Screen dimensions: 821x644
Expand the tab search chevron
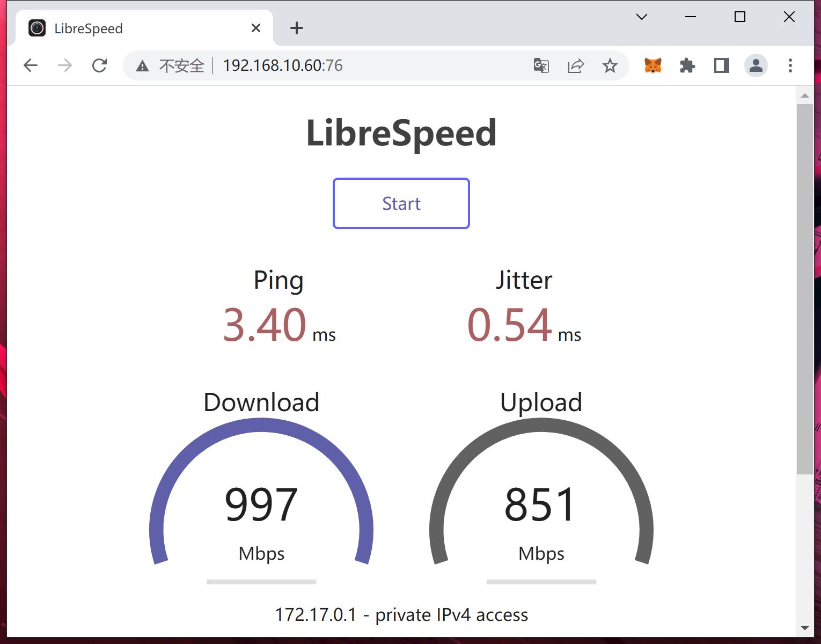click(x=641, y=17)
